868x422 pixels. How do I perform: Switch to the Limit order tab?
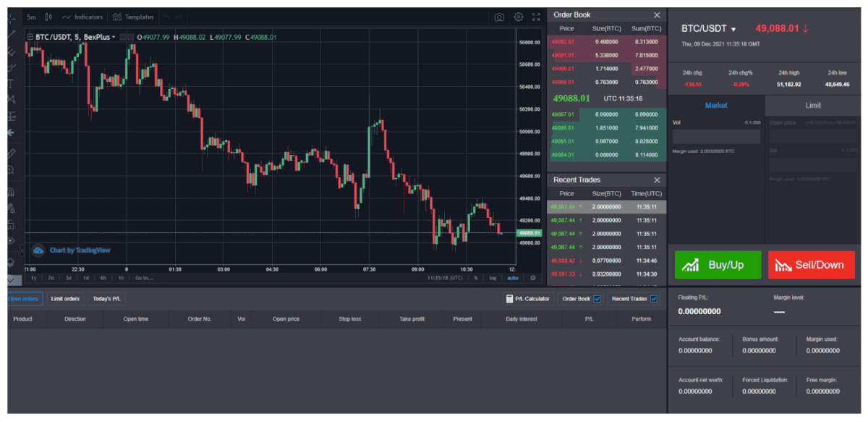click(x=813, y=105)
